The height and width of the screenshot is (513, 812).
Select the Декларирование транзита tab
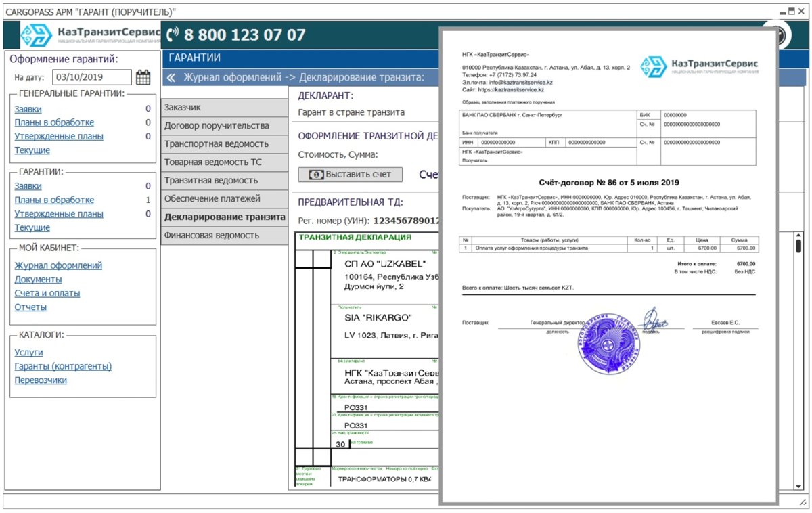coord(225,217)
